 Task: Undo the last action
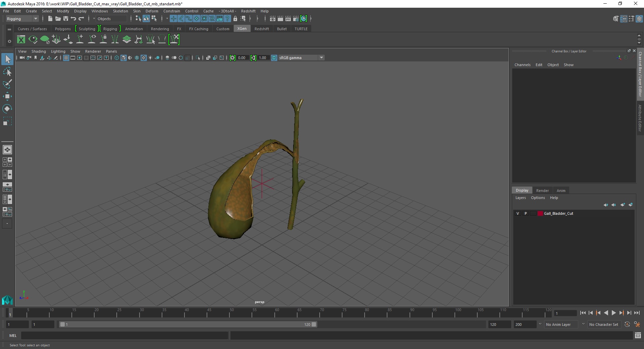73,19
